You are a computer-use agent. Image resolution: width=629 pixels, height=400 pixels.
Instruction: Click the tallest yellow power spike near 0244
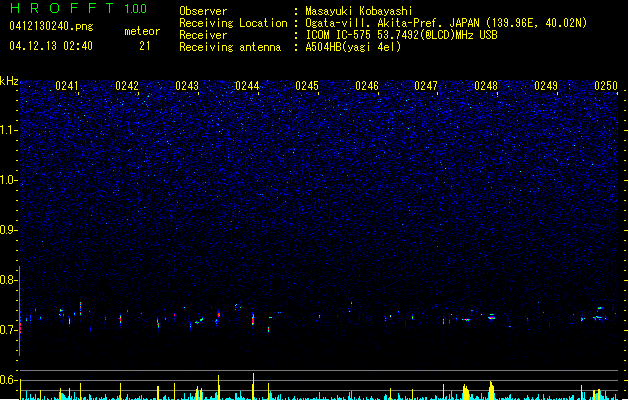pyautogui.click(x=253, y=386)
